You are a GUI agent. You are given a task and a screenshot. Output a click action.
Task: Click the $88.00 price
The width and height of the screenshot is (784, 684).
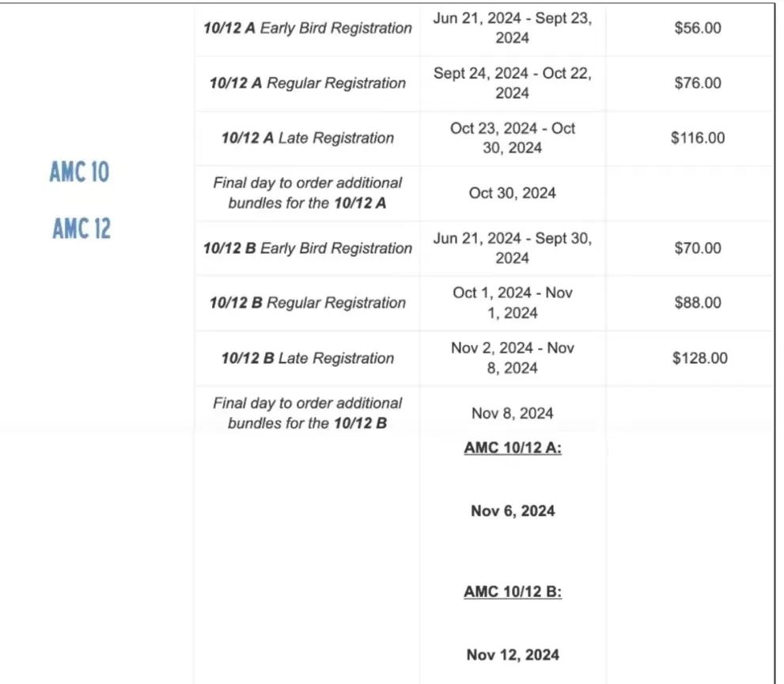pyautogui.click(x=698, y=303)
